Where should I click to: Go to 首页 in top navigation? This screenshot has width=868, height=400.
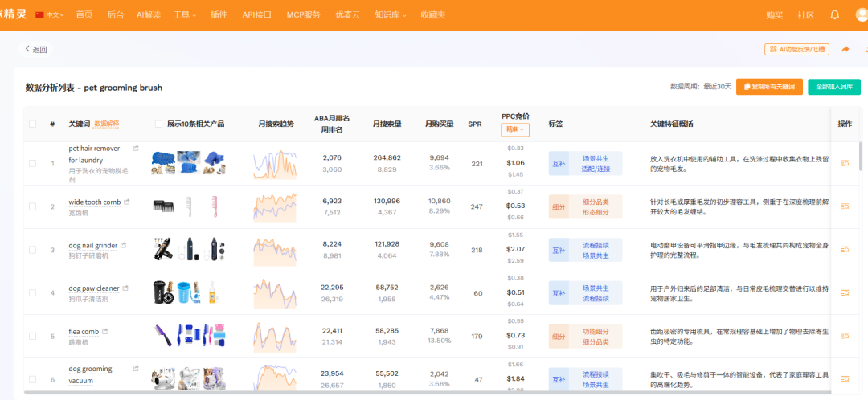(84, 15)
